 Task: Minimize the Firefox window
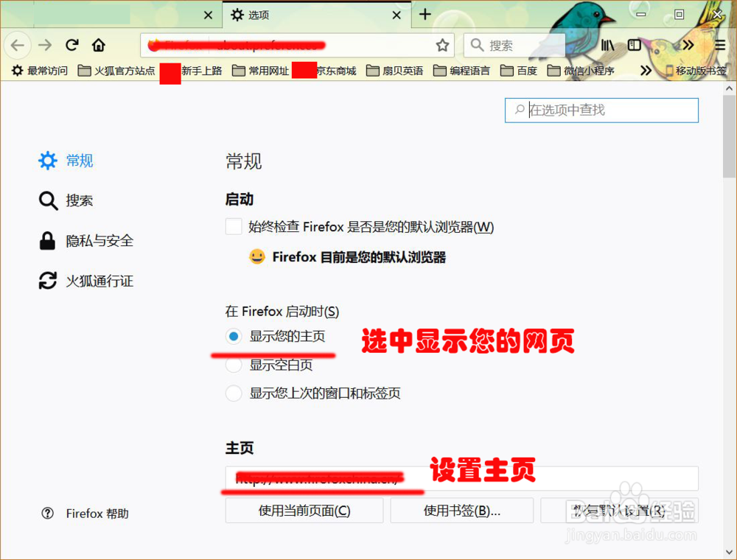pyautogui.click(x=640, y=14)
